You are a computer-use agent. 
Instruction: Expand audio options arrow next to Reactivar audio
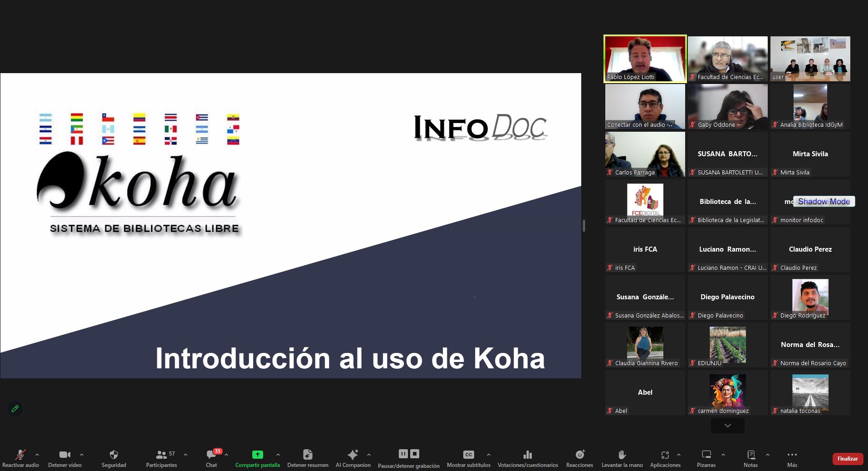37,455
